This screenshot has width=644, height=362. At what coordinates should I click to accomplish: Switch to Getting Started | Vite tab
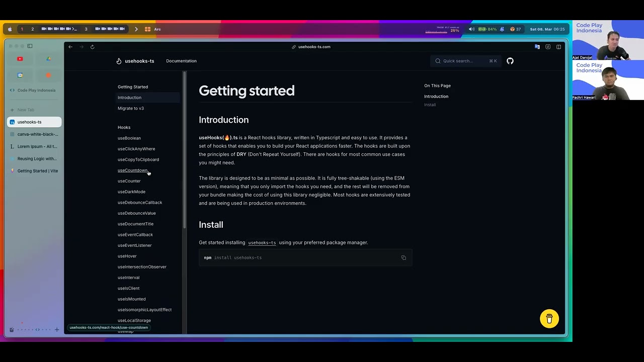coord(34,171)
